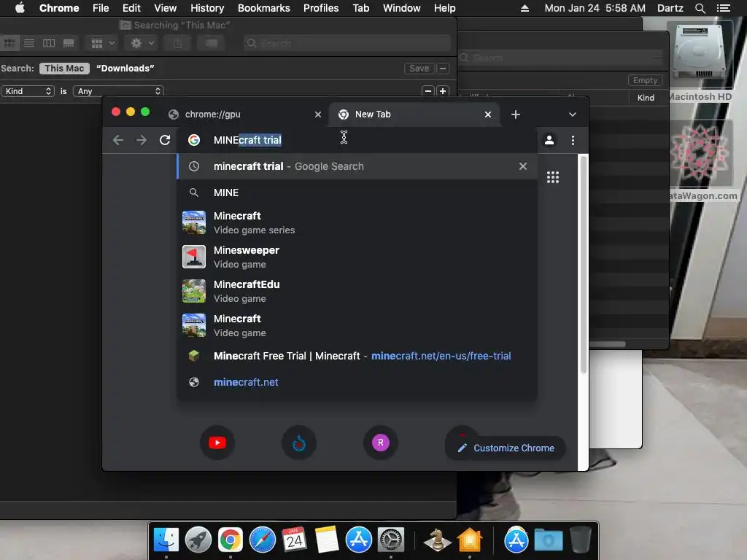Open Finder action gear dropdown

pyautogui.click(x=142, y=43)
